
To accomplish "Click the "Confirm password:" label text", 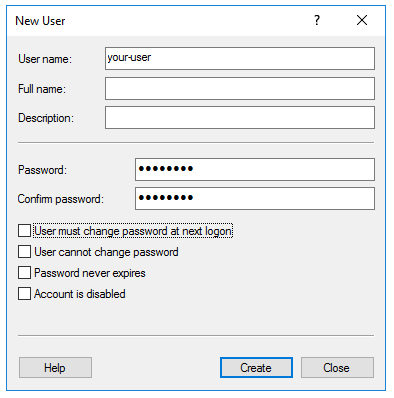I will tap(61, 199).
